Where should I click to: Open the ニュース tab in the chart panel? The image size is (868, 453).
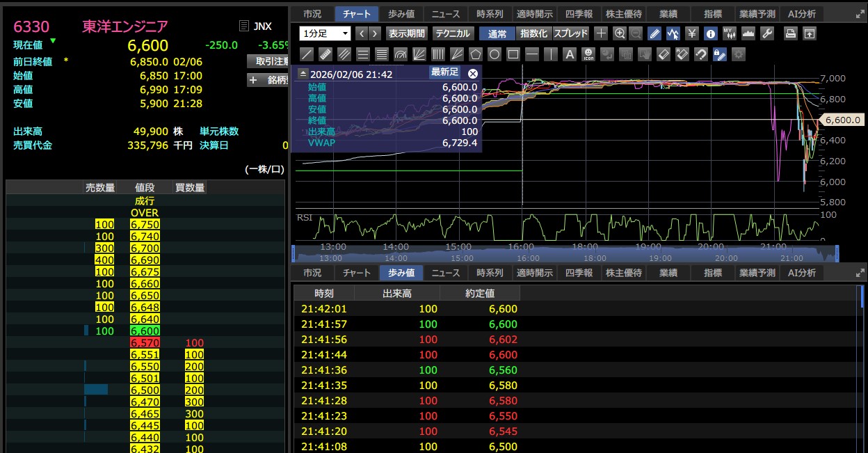[446, 14]
